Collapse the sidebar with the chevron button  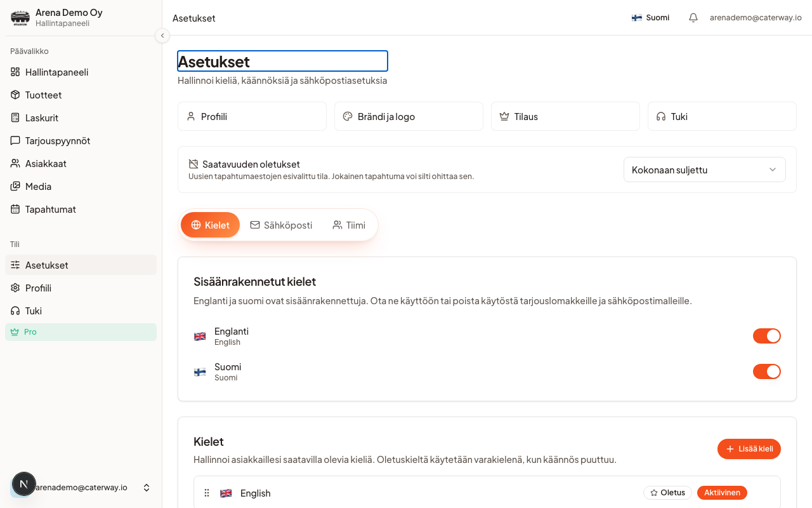[162, 36]
